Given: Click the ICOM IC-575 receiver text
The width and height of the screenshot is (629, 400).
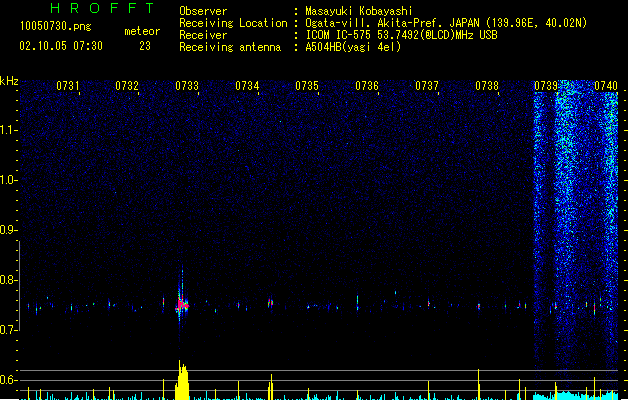Looking at the screenshot, I should pos(401,35).
